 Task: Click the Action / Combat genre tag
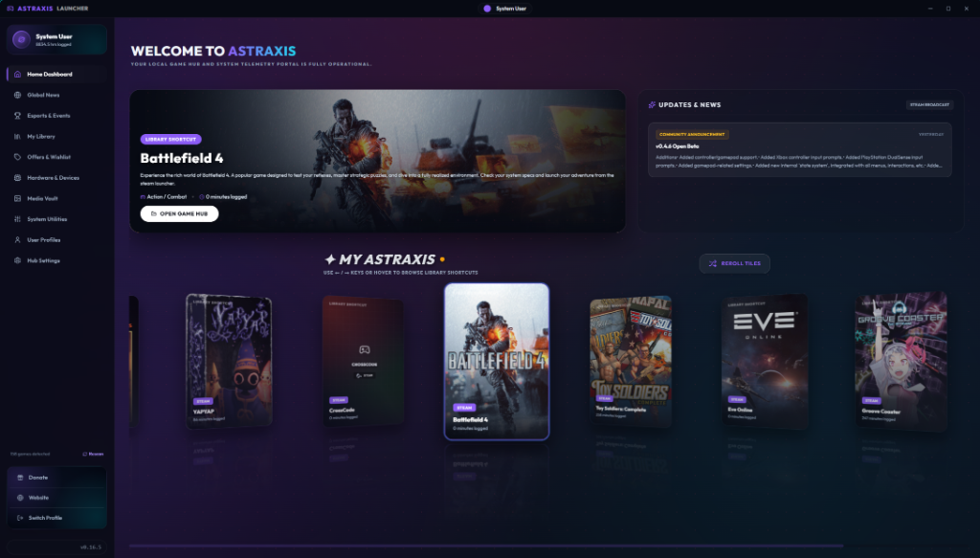[164, 197]
